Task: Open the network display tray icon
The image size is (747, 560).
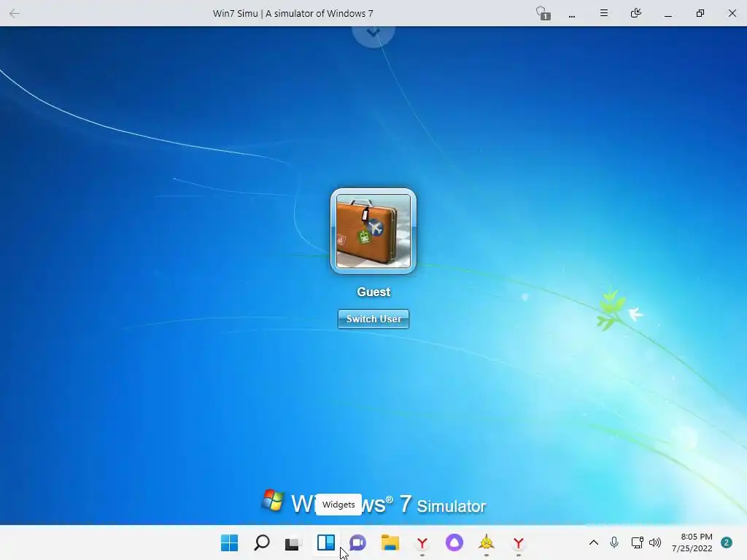Action: pyautogui.click(x=637, y=542)
